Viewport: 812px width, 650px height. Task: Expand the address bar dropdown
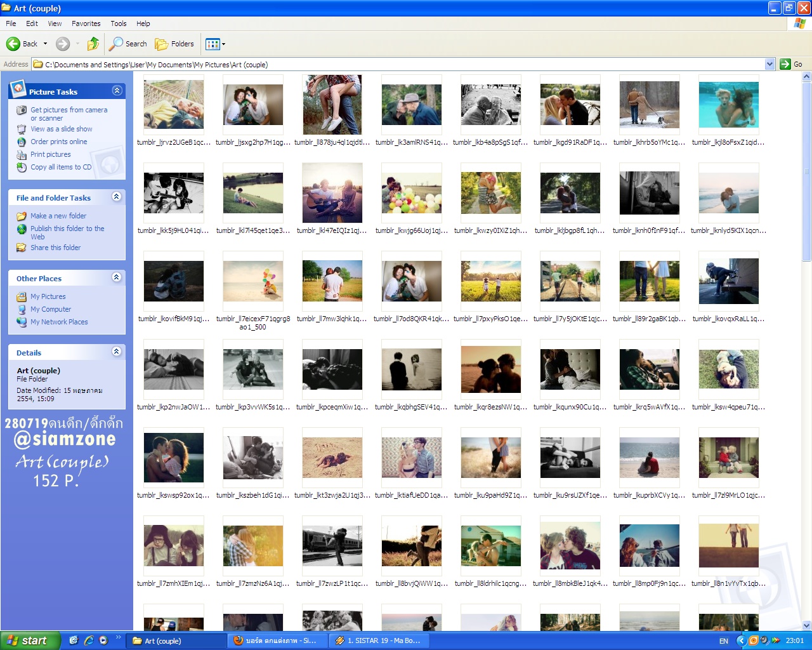769,64
